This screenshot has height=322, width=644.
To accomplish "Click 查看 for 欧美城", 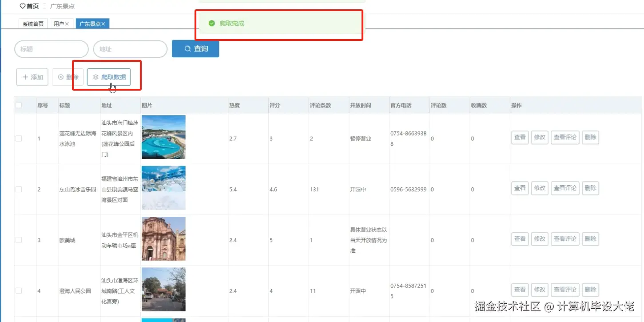I will point(520,239).
